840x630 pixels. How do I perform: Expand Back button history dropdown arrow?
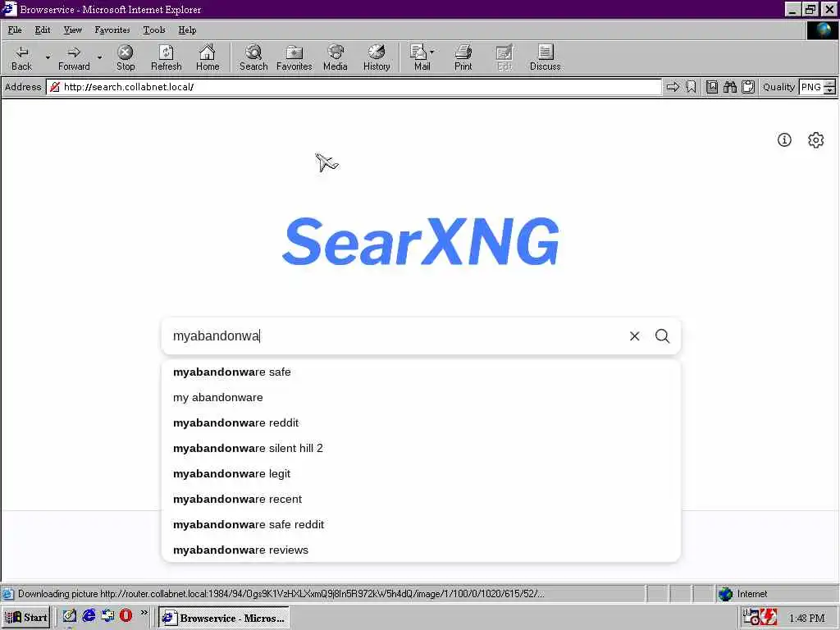pos(48,57)
